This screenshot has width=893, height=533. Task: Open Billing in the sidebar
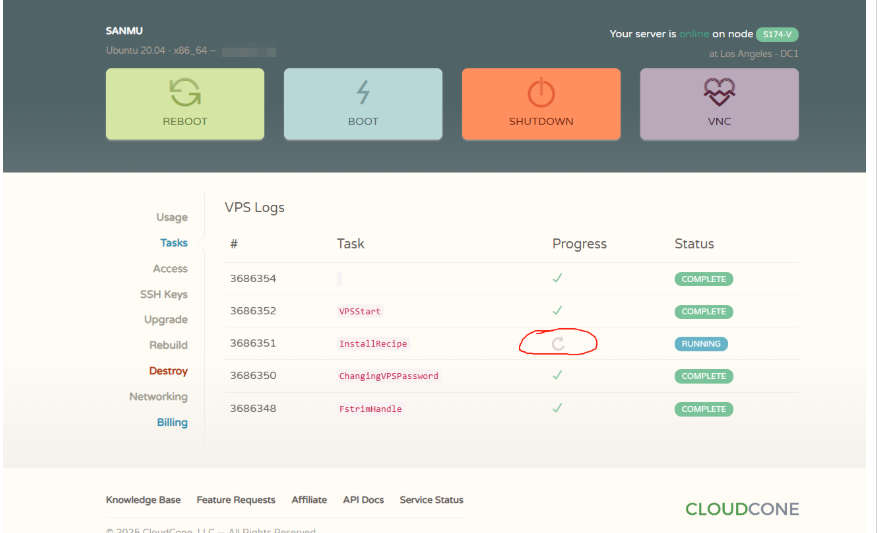(x=173, y=422)
